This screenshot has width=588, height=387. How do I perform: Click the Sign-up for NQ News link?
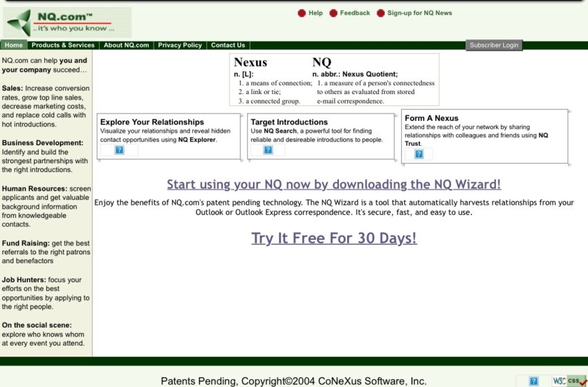[419, 13]
